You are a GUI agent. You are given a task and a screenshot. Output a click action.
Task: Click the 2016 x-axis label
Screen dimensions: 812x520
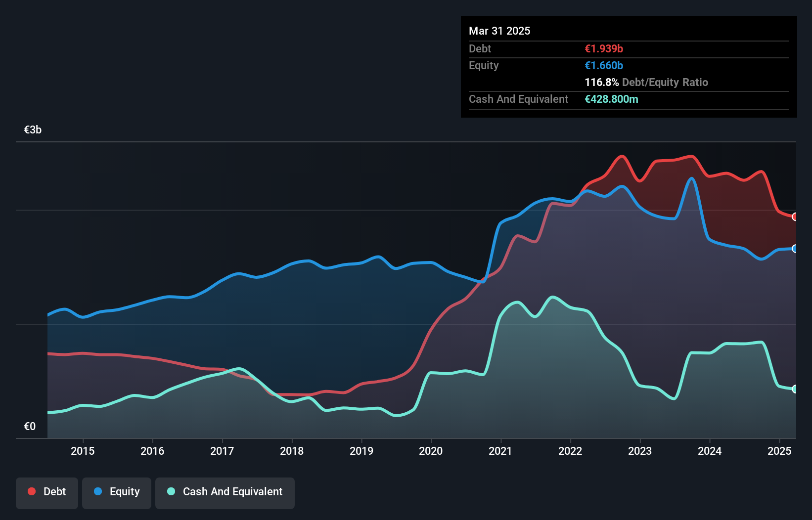[x=152, y=451]
